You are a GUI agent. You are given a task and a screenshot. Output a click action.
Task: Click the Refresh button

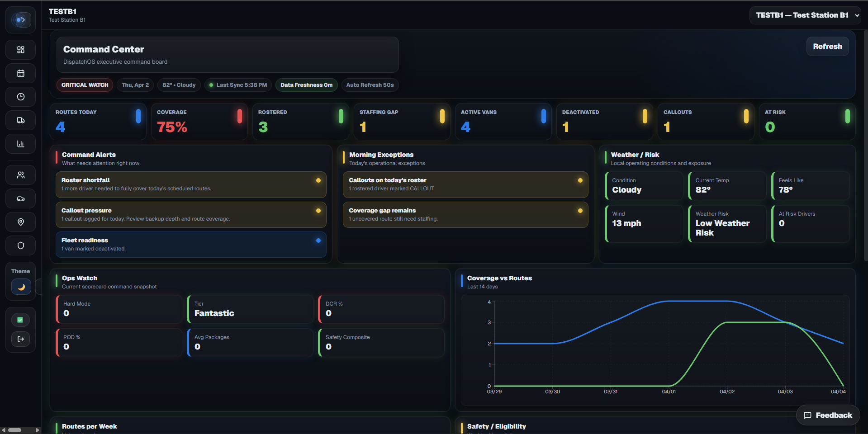[827, 47]
